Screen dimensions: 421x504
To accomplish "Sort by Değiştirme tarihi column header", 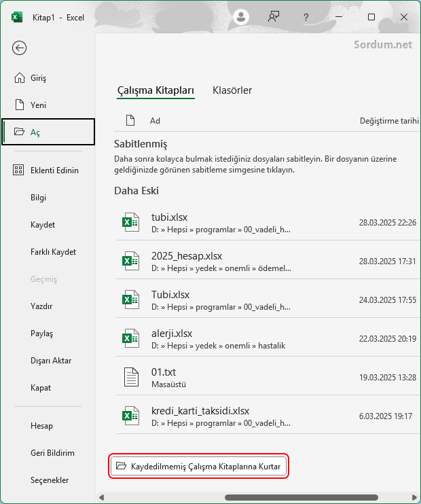I will [x=389, y=121].
